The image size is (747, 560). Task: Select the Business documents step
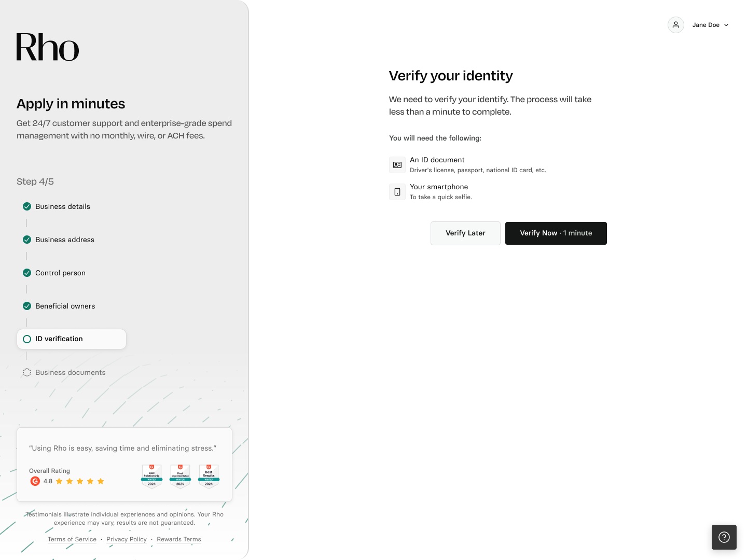click(70, 372)
